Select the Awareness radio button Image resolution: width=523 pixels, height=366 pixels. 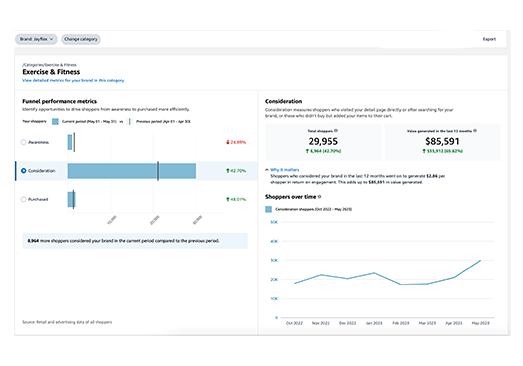coord(23,142)
